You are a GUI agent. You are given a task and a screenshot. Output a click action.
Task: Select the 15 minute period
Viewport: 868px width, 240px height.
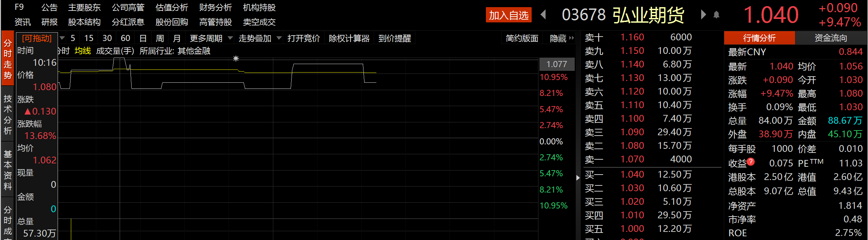89,38
